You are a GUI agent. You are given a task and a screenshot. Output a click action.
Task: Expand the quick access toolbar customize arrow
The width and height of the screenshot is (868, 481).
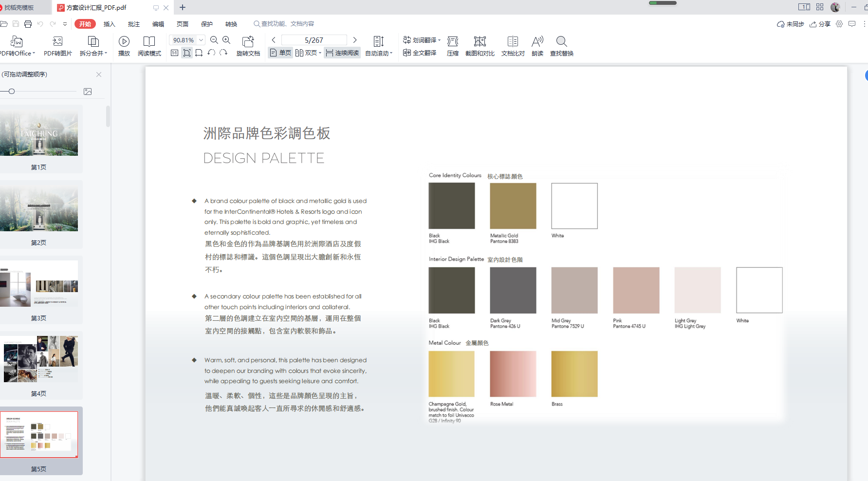65,24
